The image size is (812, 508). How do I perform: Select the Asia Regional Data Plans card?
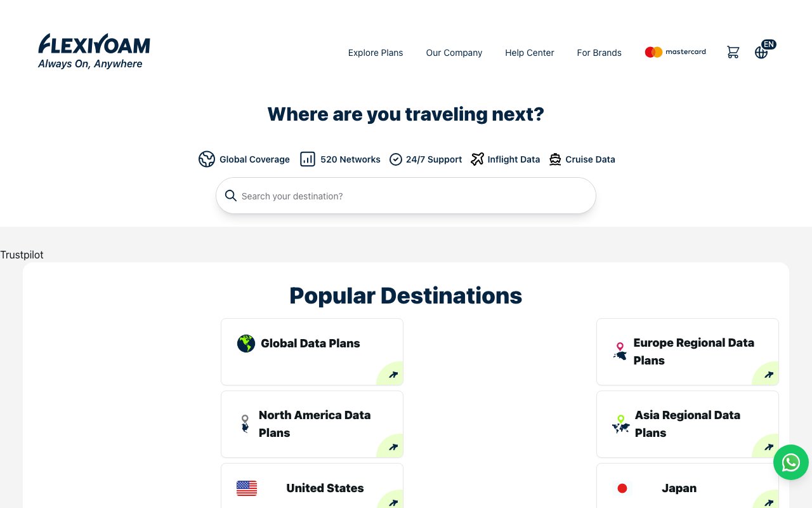(x=688, y=424)
